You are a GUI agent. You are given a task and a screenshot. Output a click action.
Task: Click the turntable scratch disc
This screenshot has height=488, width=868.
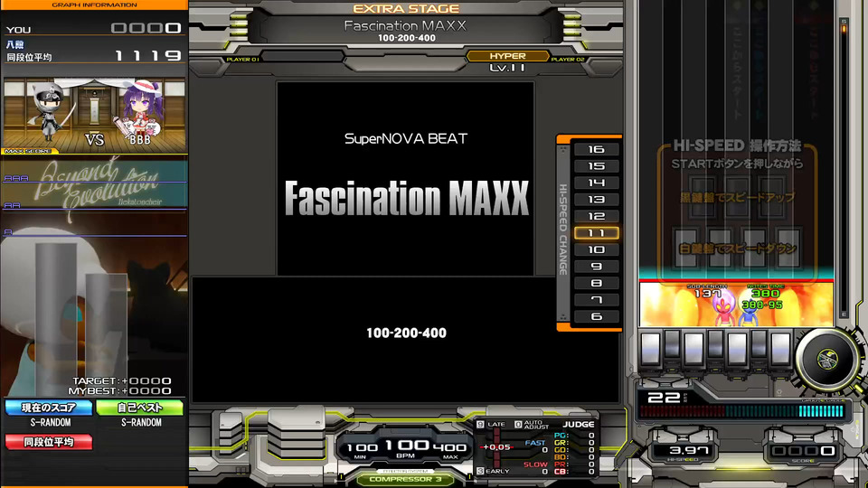pyautogui.click(x=827, y=360)
